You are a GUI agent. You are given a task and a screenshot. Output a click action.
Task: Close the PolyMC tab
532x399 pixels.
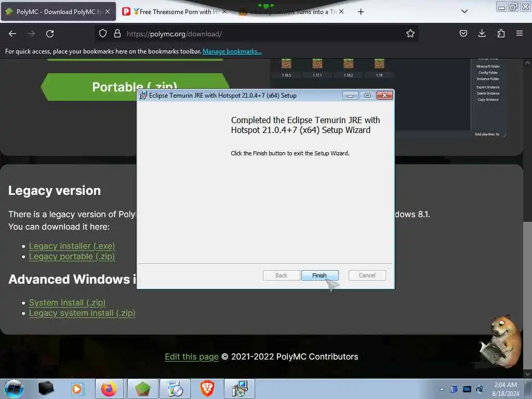coord(108,11)
